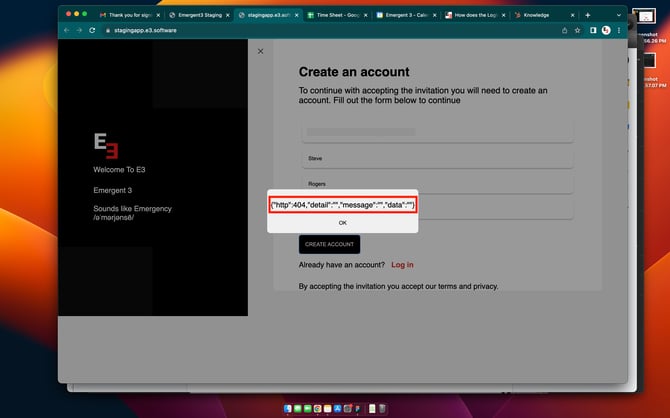Click OK in the 404 error dialog
Image resolution: width=670 pixels, height=418 pixels.
342,223
